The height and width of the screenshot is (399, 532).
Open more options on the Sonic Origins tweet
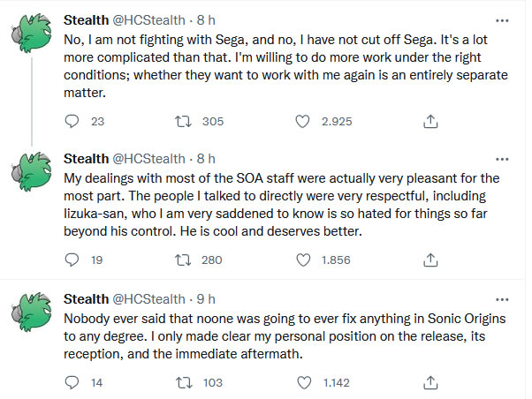coord(502,299)
